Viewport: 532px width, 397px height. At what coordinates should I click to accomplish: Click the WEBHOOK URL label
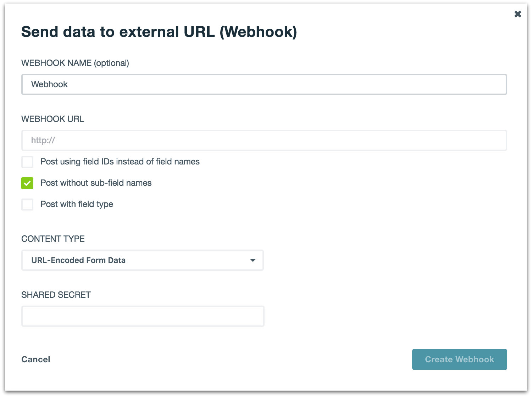pos(52,119)
